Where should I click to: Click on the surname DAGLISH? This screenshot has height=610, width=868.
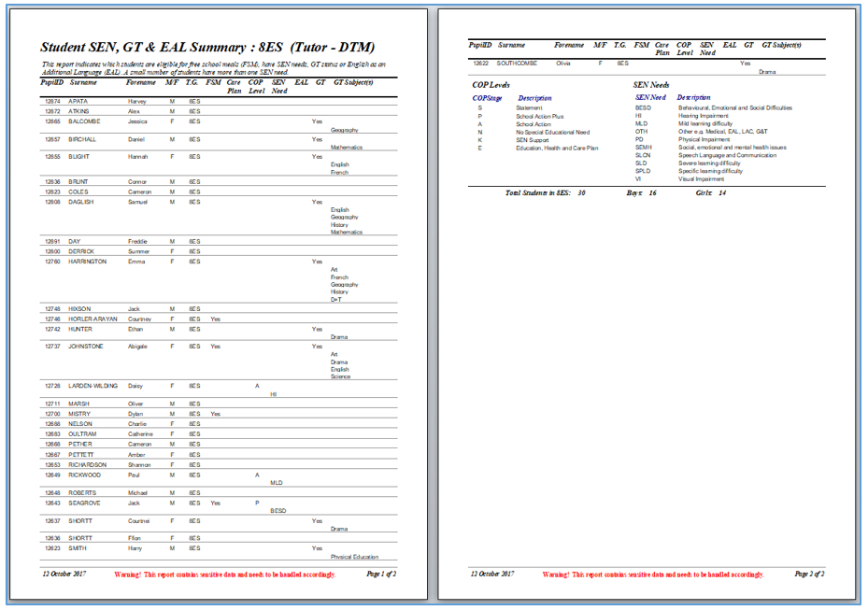tap(81, 203)
